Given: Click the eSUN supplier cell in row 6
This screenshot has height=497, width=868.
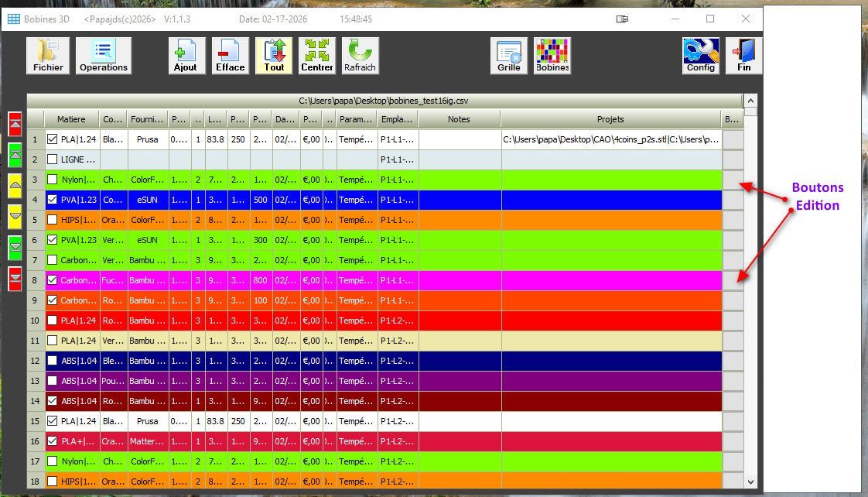Looking at the screenshot, I should pyautogui.click(x=148, y=240).
